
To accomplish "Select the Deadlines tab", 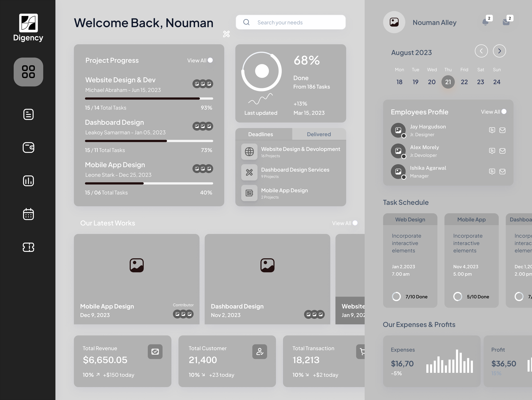I will (261, 134).
